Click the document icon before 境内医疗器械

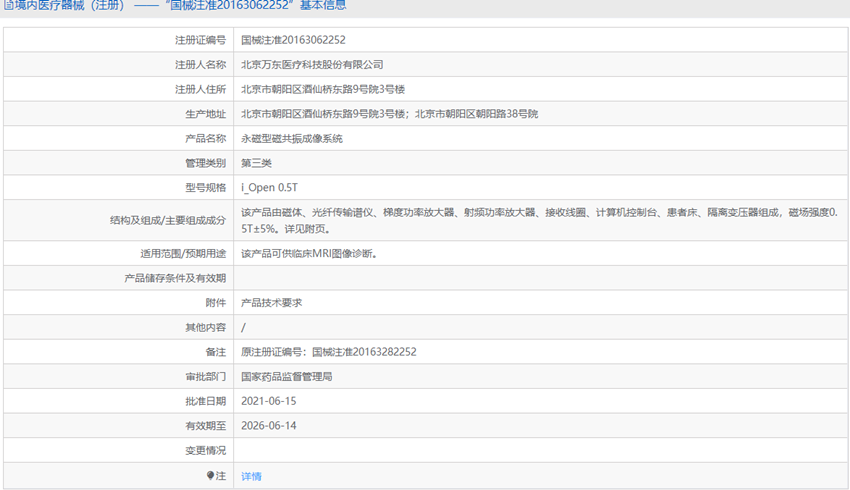[x=8, y=5]
